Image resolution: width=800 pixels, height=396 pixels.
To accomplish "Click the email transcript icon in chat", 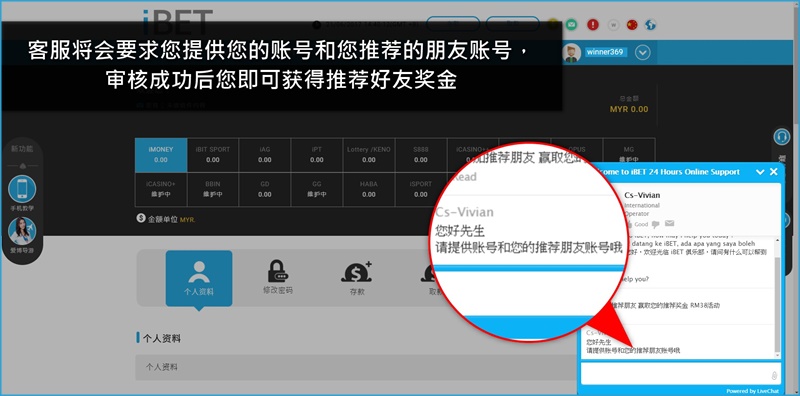I will (x=669, y=224).
